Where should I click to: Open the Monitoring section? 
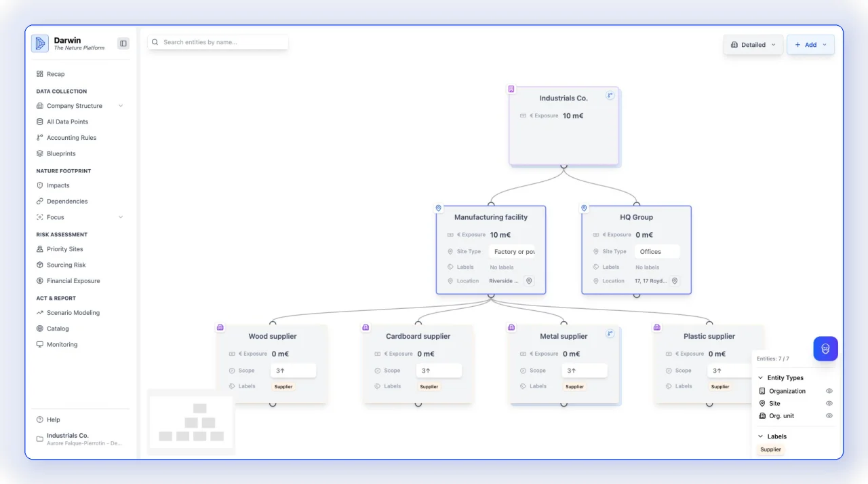click(x=62, y=344)
